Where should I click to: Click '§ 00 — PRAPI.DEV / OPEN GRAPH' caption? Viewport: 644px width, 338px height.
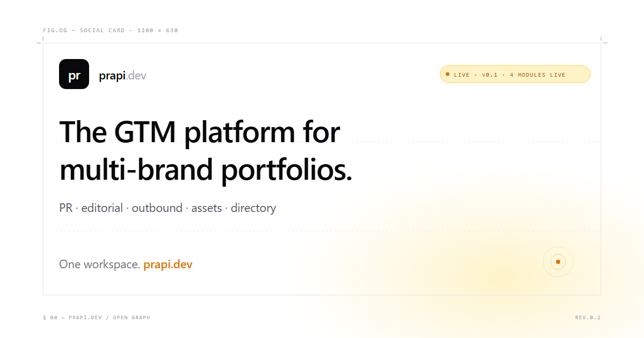pyautogui.click(x=97, y=318)
